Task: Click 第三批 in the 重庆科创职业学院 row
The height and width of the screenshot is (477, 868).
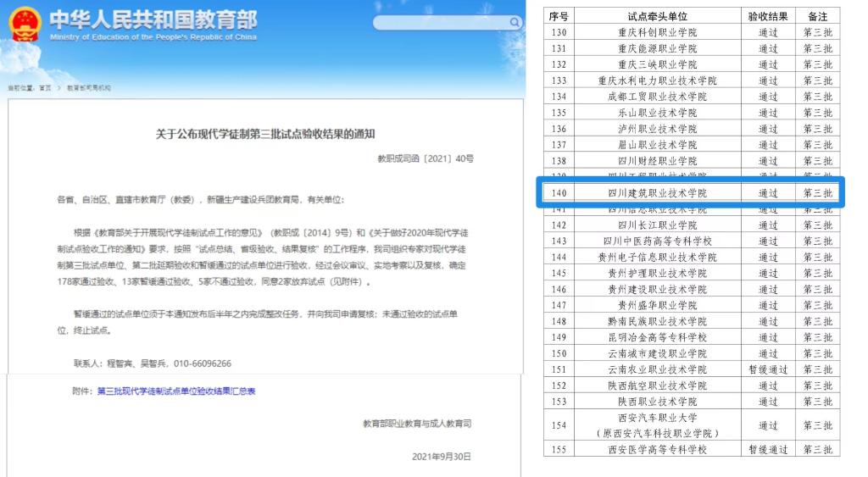Action: point(818,32)
